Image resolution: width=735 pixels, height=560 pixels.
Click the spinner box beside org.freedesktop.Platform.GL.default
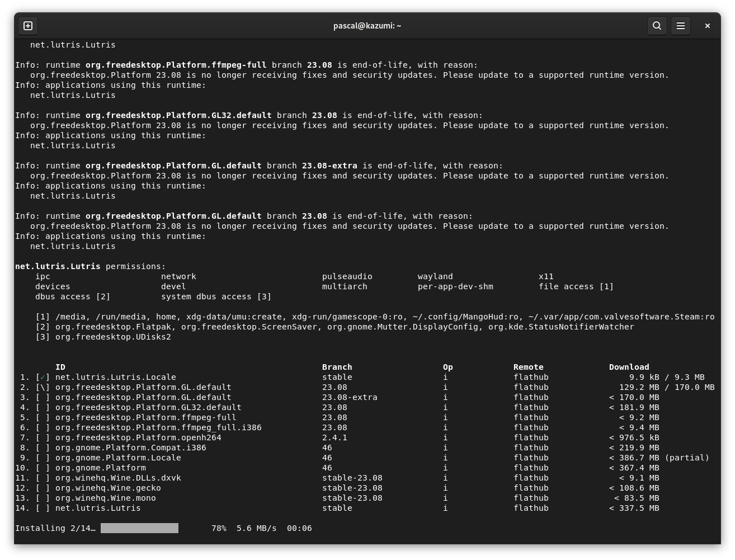(42, 387)
